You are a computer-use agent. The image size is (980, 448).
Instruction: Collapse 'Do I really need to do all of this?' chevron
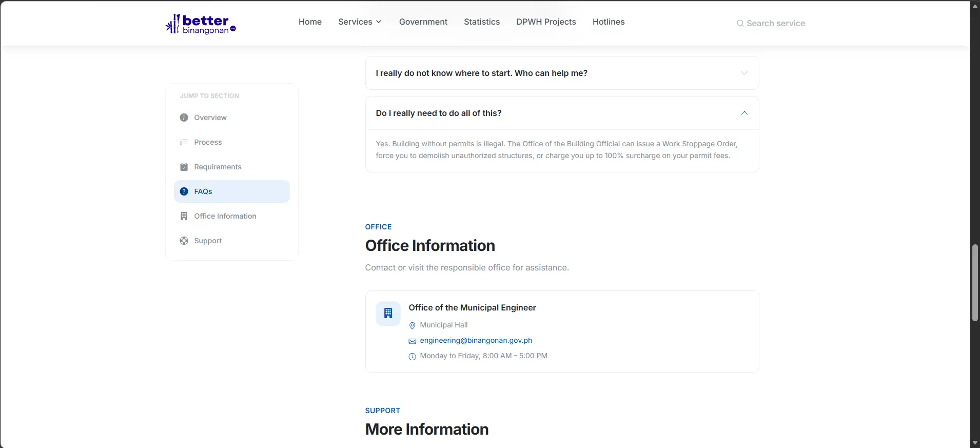(x=744, y=113)
